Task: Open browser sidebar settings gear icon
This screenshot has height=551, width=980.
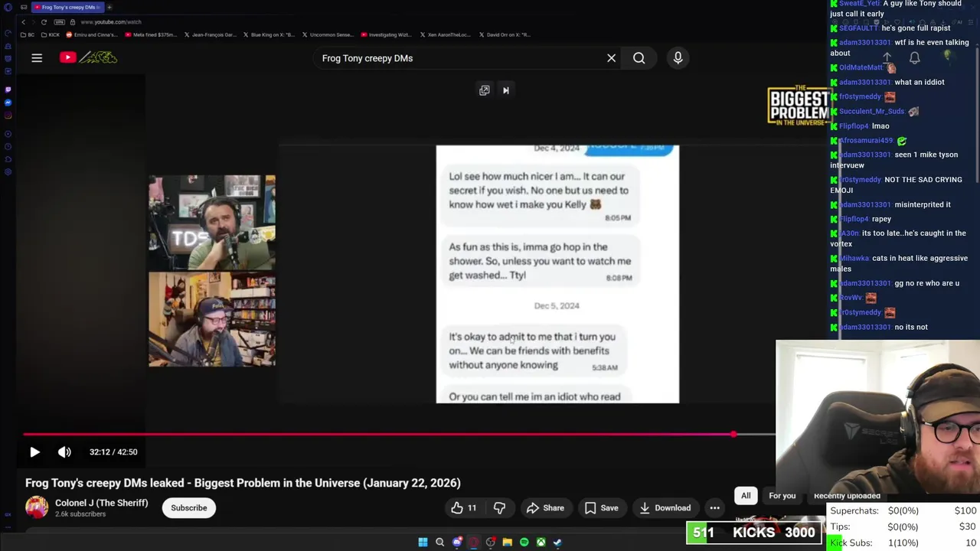Action: tap(8, 172)
